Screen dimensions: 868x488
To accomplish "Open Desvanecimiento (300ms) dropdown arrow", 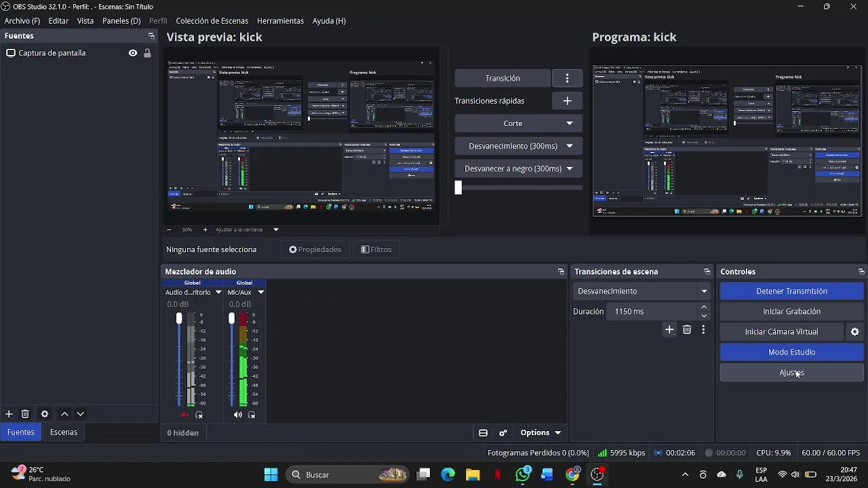I will tap(570, 146).
